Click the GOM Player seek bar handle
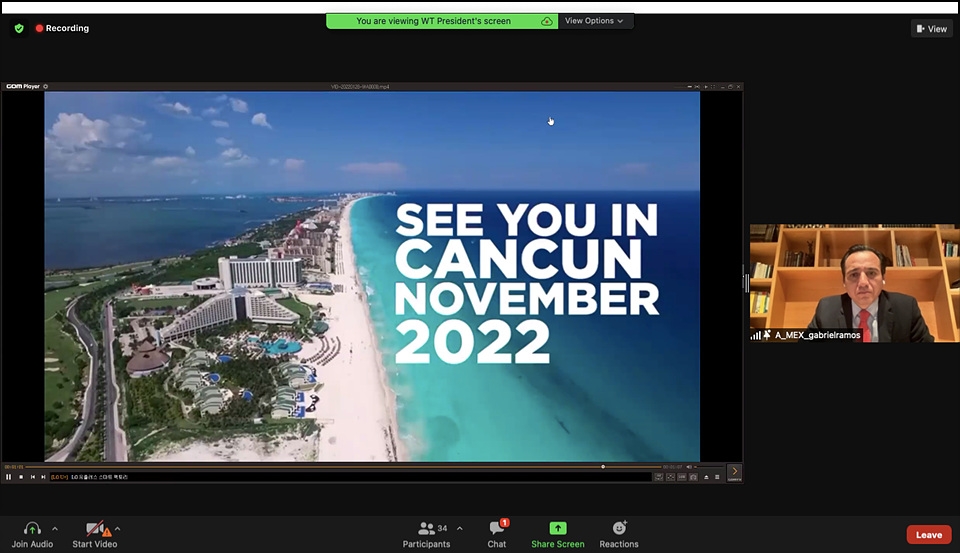The width and height of the screenshot is (960, 553). coord(603,467)
